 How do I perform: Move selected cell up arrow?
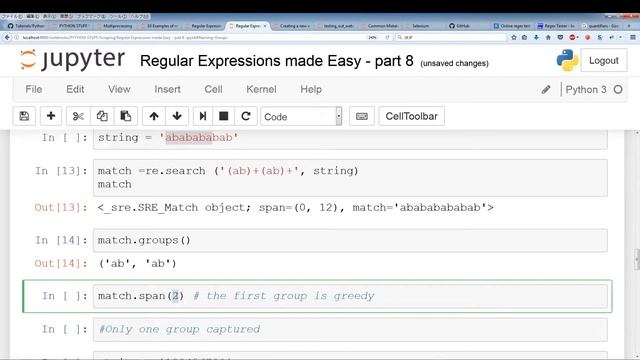pos(154,116)
